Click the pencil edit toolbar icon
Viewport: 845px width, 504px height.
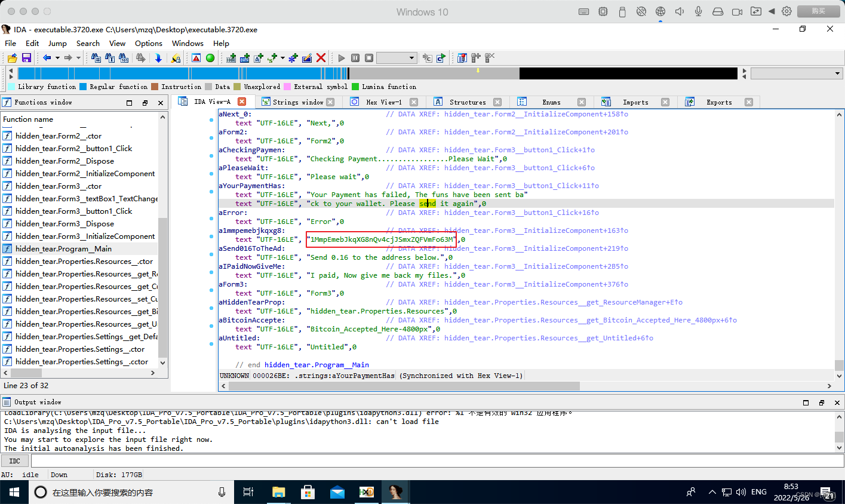(x=306, y=58)
